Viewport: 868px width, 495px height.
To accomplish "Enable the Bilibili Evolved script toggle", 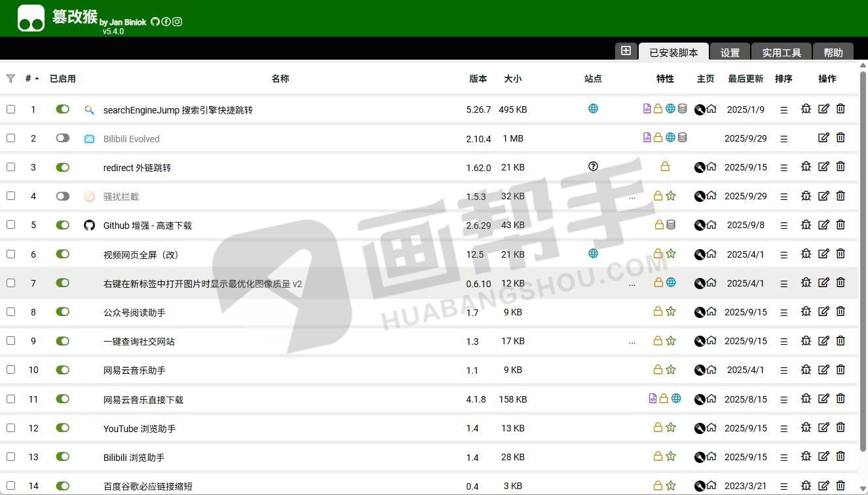I will pyautogui.click(x=62, y=138).
